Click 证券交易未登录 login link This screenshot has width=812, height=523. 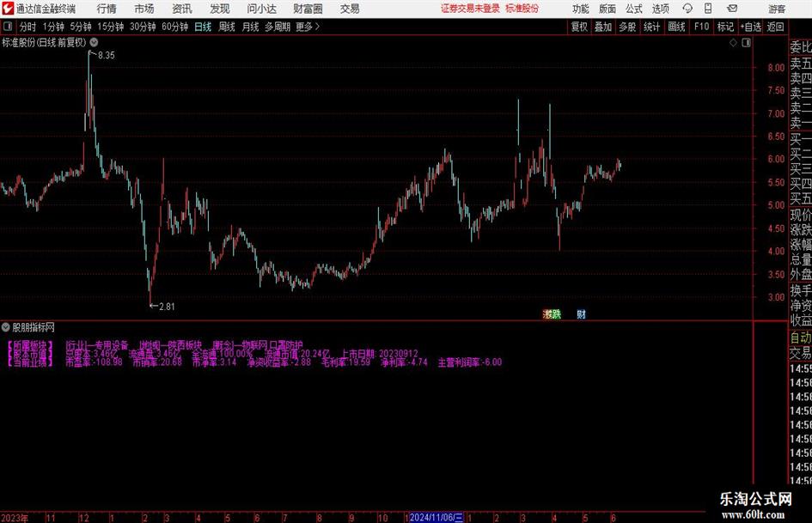point(470,9)
